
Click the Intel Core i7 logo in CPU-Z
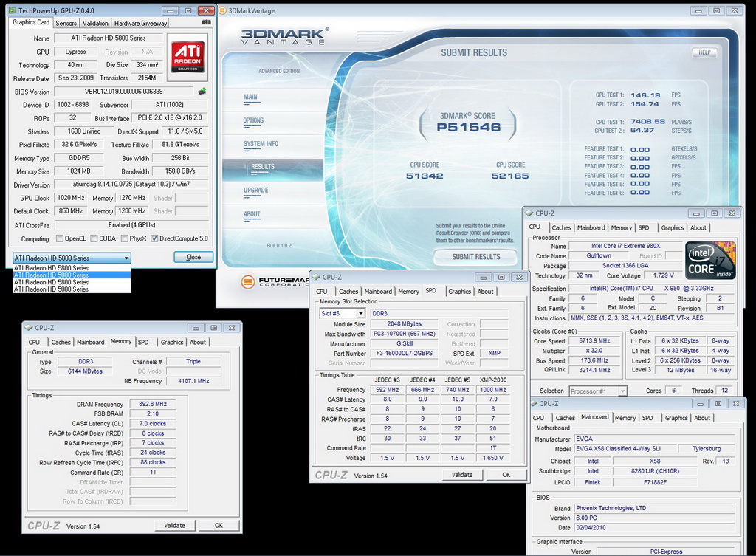(x=710, y=261)
